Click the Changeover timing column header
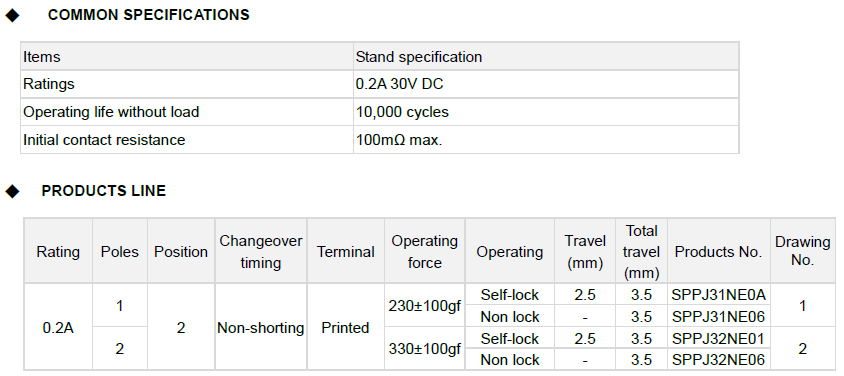 tap(261, 252)
